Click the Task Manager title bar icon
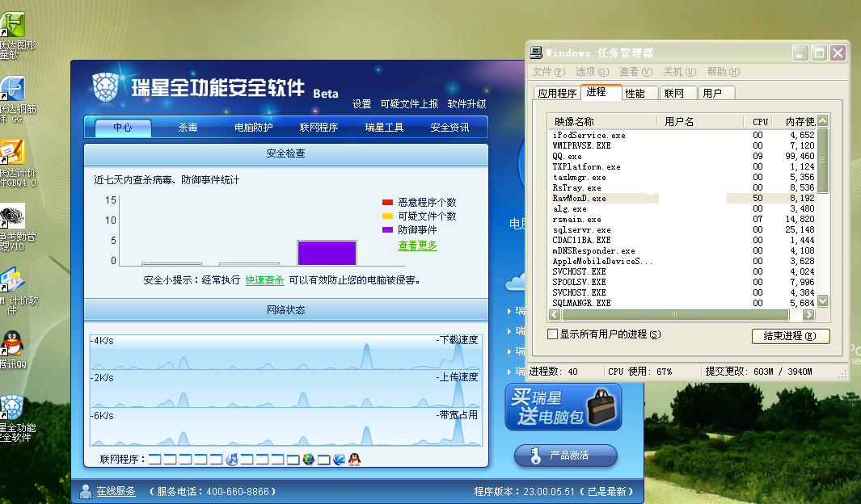The height and width of the screenshot is (504, 861). click(537, 52)
